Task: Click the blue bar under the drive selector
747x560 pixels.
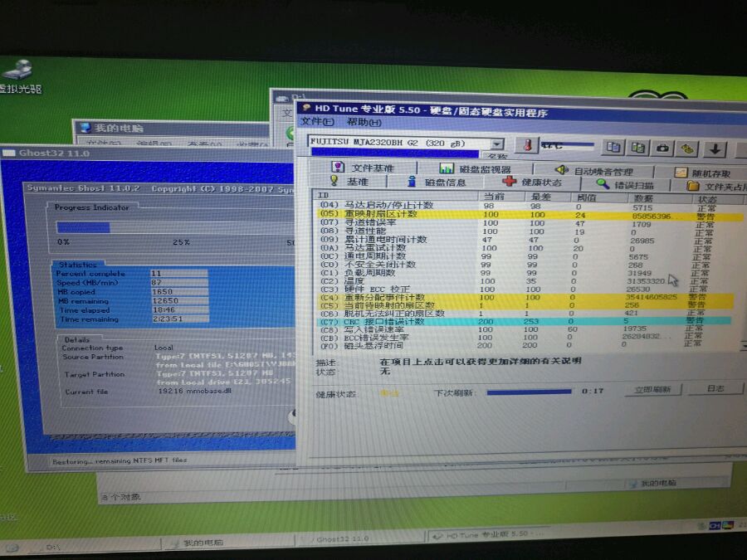Action: [x=394, y=153]
